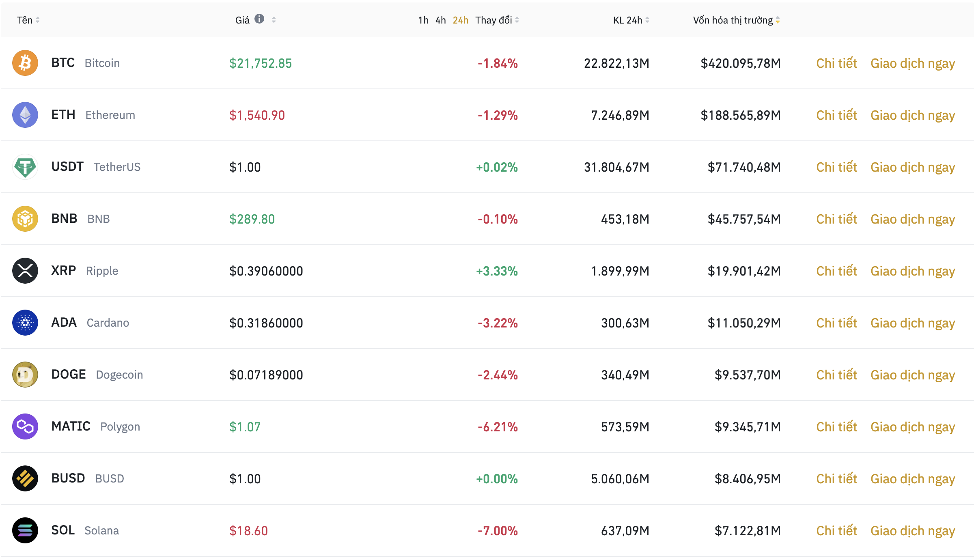This screenshot has width=974, height=560.
Task: Click the BNB coin logo
Action: tap(25, 219)
